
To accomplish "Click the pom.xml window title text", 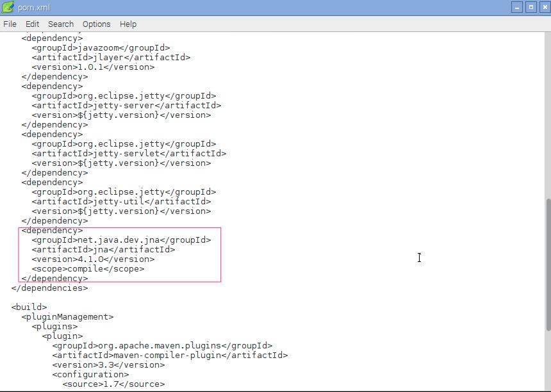I will pyautogui.click(x=34, y=8).
